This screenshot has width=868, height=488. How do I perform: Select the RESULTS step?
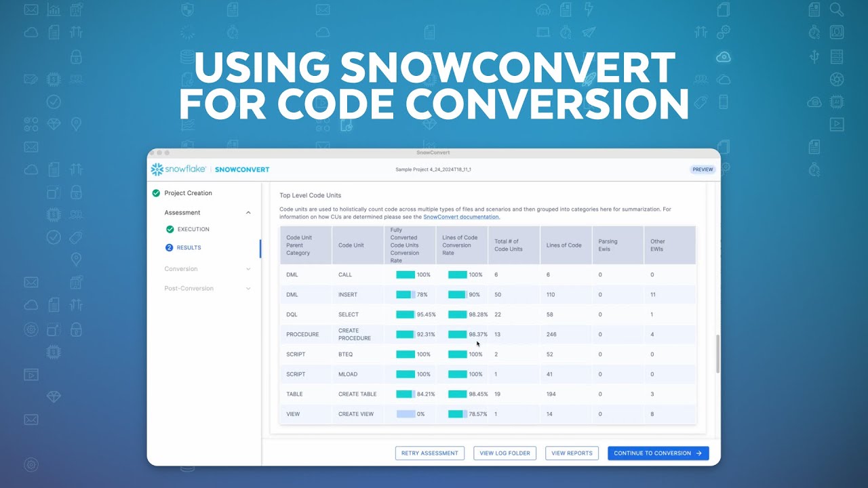coord(189,247)
